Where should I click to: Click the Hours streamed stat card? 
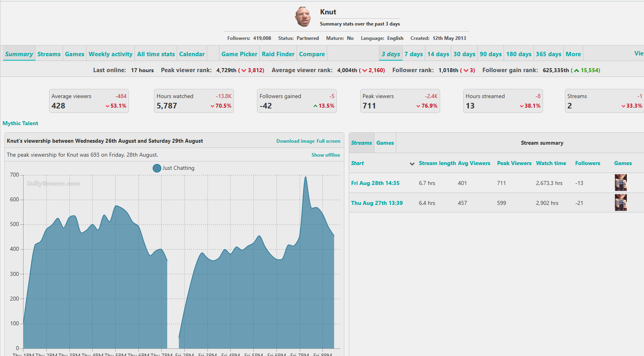point(503,101)
